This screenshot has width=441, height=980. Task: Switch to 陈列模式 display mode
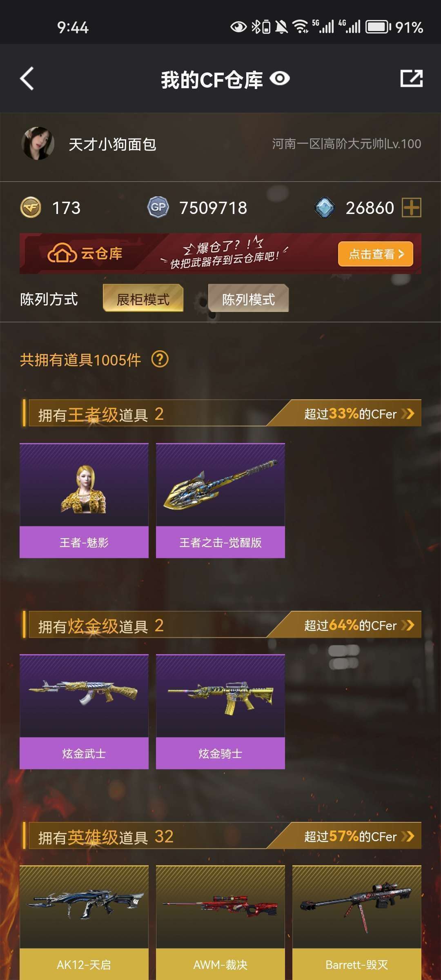pyautogui.click(x=248, y=298)
